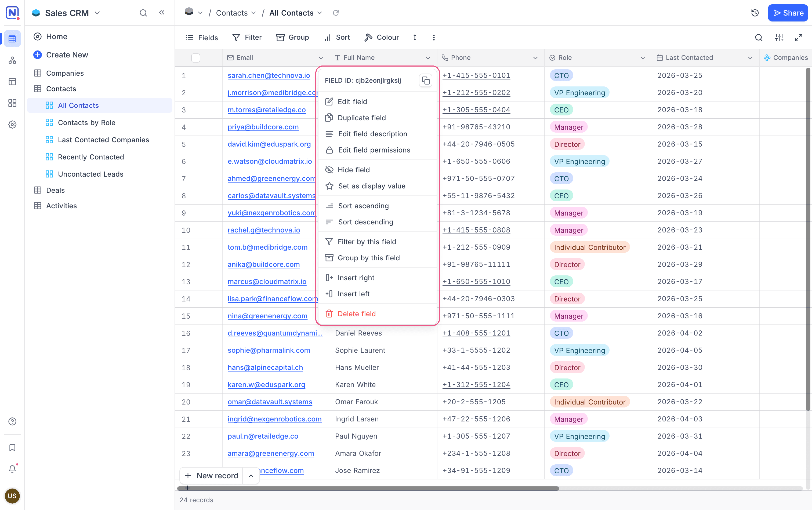Image resolution: width=812 pixels, height=510 pixels.
Task: Copy the field ID with copy icon
Action: pos(426,81)
